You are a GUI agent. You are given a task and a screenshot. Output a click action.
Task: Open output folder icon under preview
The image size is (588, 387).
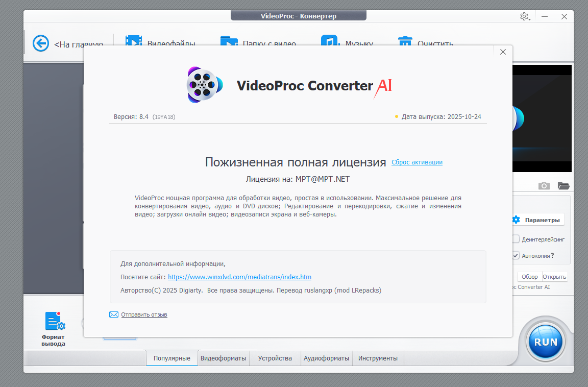[563, 186]
